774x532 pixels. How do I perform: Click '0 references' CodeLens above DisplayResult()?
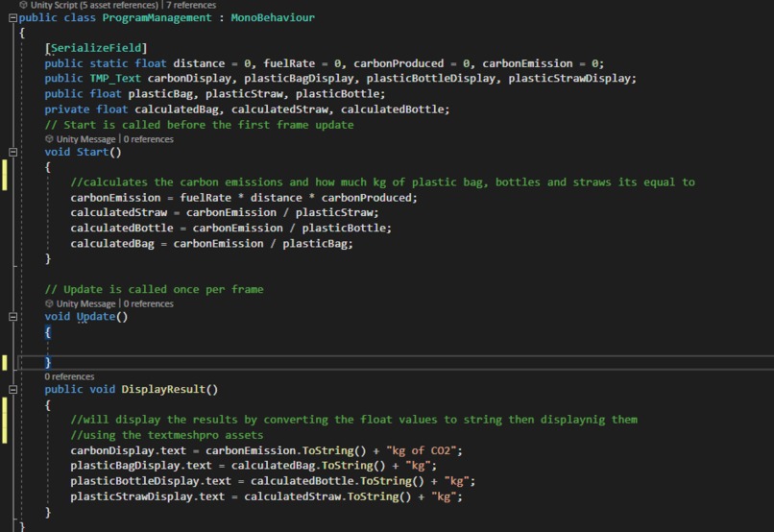69,376
